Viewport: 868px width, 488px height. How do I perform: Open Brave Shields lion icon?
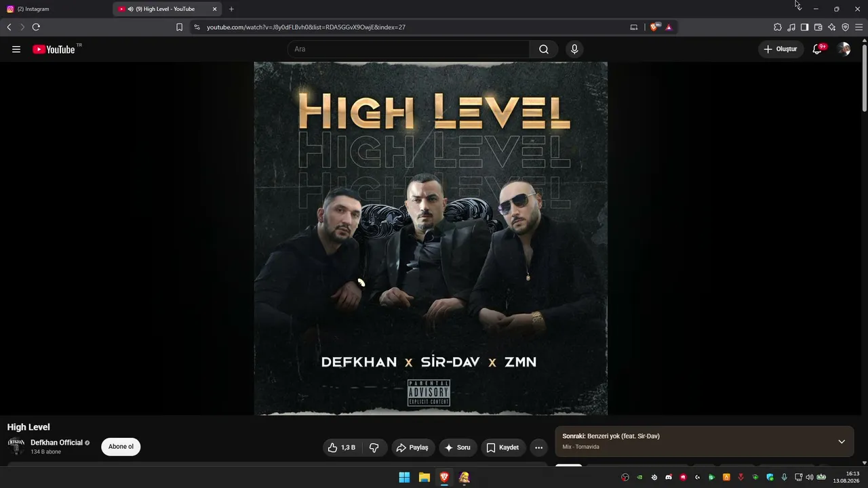pos(654,27)
